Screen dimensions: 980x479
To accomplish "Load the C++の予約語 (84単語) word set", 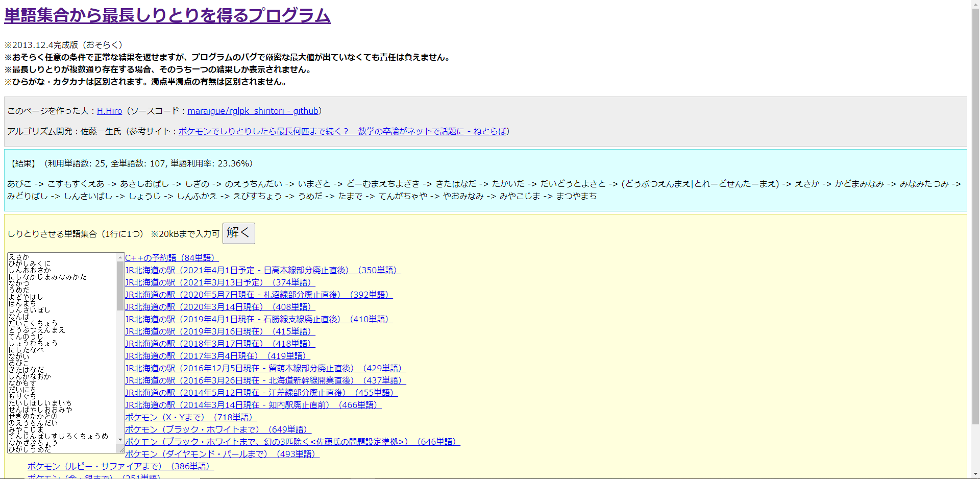I will [171, 258].
